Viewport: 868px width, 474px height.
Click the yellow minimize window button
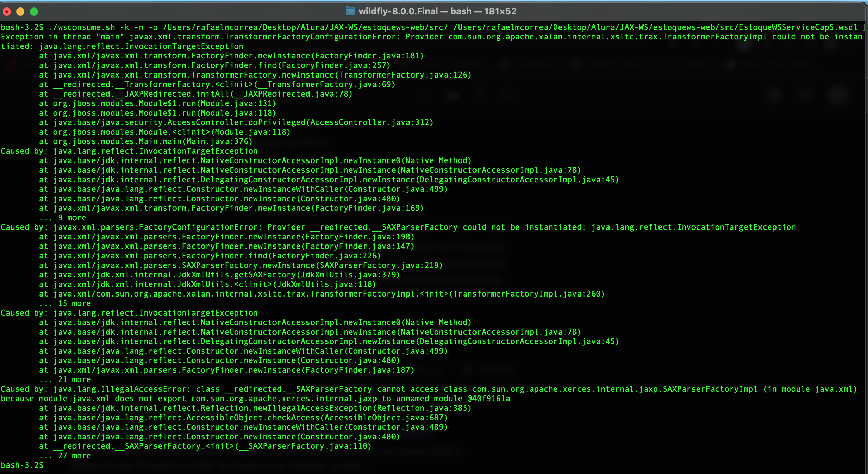click(20, 12)
